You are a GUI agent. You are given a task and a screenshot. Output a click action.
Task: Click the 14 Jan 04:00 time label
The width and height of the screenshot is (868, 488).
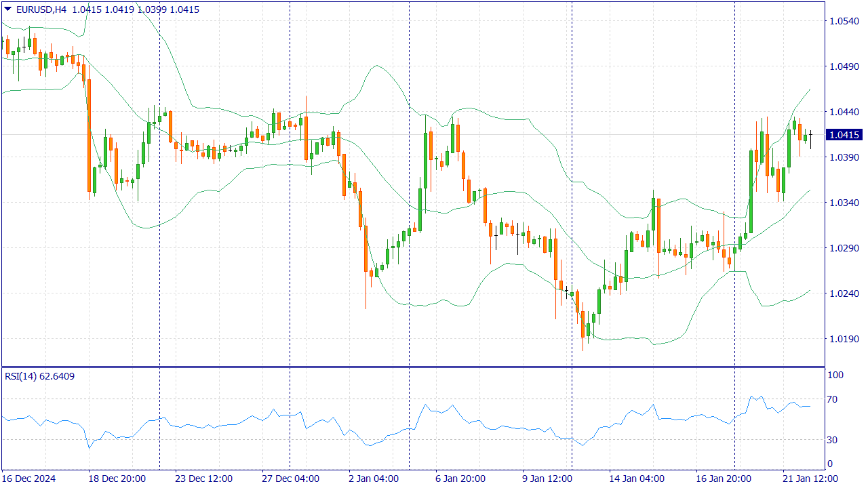(637, 479)
